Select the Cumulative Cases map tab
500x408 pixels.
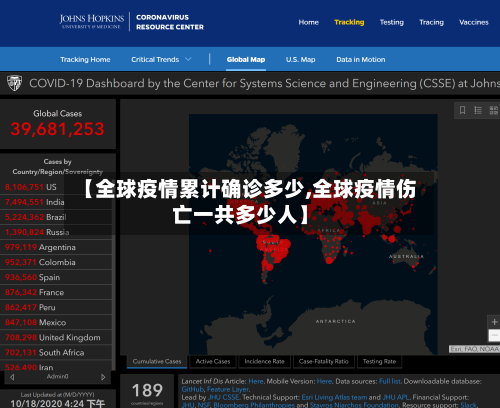tap(157, 361)
